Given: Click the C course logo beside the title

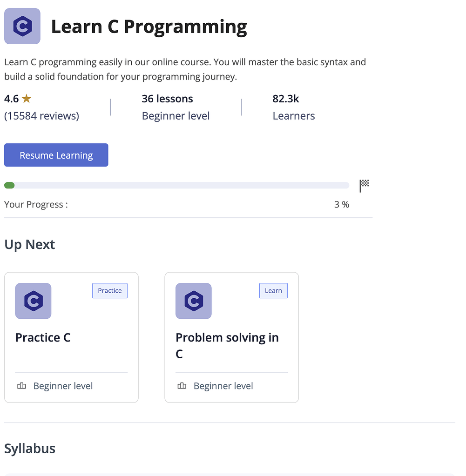Looking at the screenshot, I should [x=22, y=26].
